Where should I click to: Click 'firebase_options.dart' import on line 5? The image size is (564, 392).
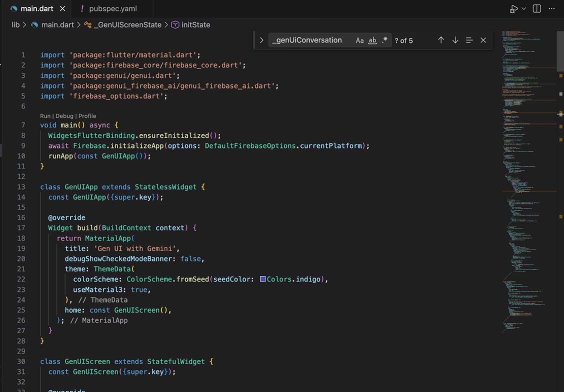pos(116,96)
